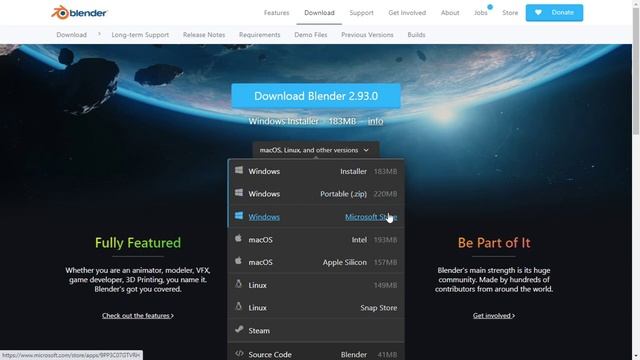Screen dimensions: 640x360
Task: Click the Get involved link
Action: [494, 316]
